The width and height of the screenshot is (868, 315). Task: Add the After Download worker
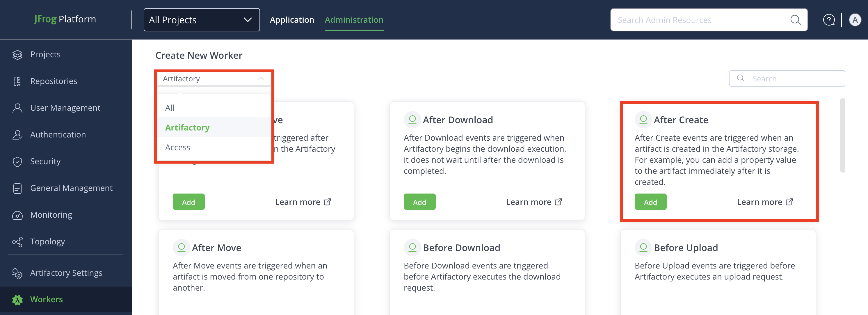click(419, 202)
